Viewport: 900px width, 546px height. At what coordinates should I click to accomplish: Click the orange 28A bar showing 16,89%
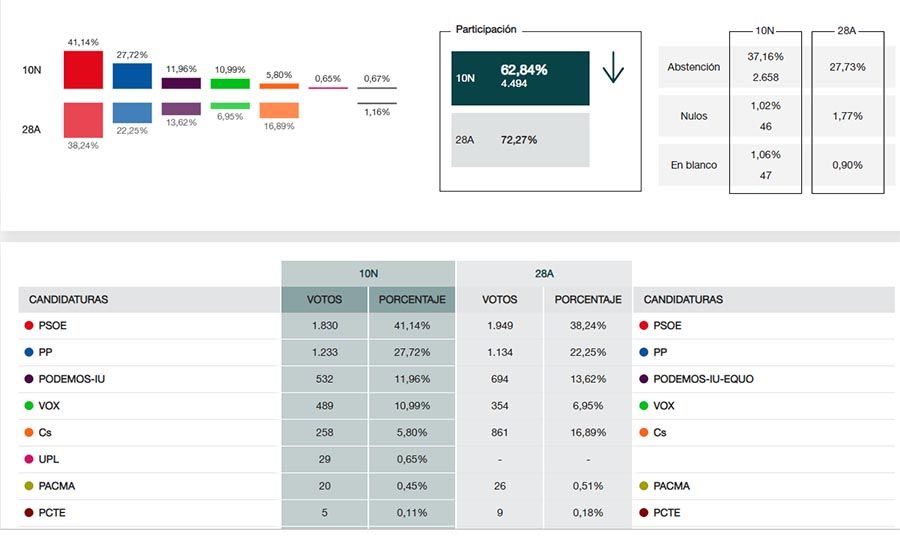point(279,110)
